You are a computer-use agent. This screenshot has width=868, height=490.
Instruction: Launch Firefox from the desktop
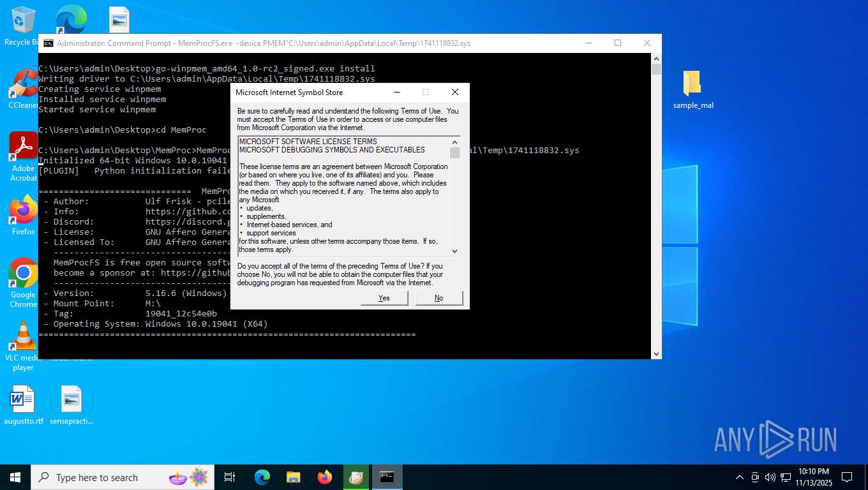click(23, 215)
